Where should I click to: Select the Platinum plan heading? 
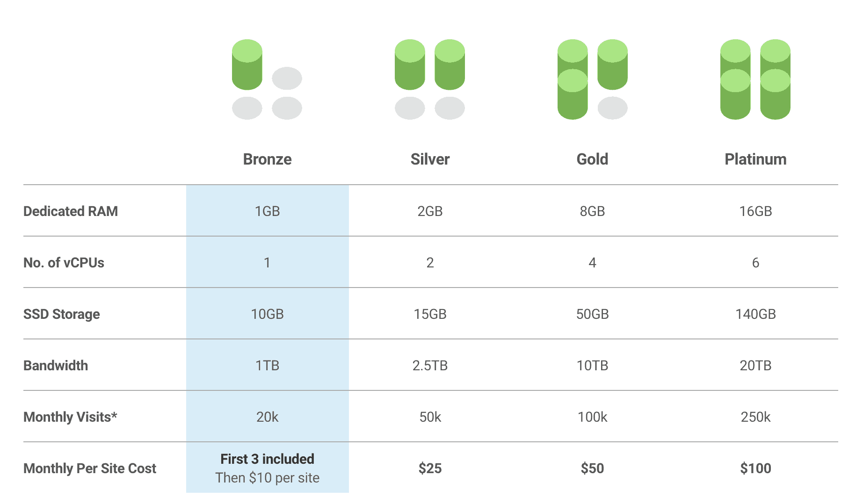755,159
